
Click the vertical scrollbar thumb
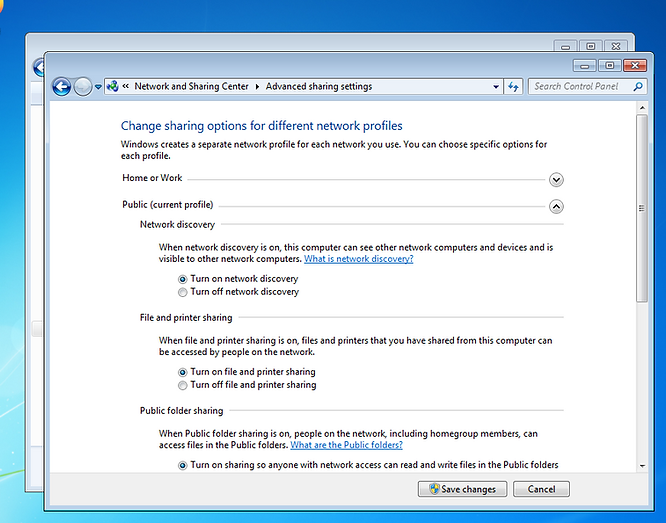pos(642,208)
